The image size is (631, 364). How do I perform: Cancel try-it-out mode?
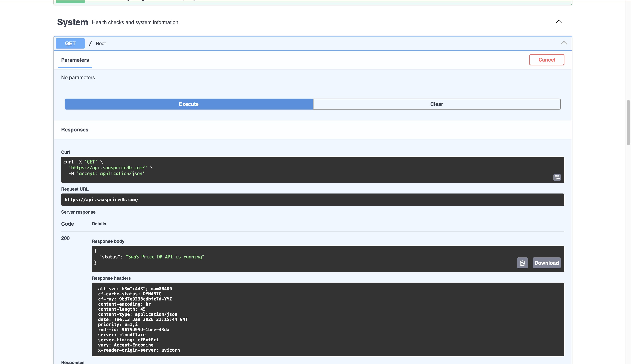546,60
